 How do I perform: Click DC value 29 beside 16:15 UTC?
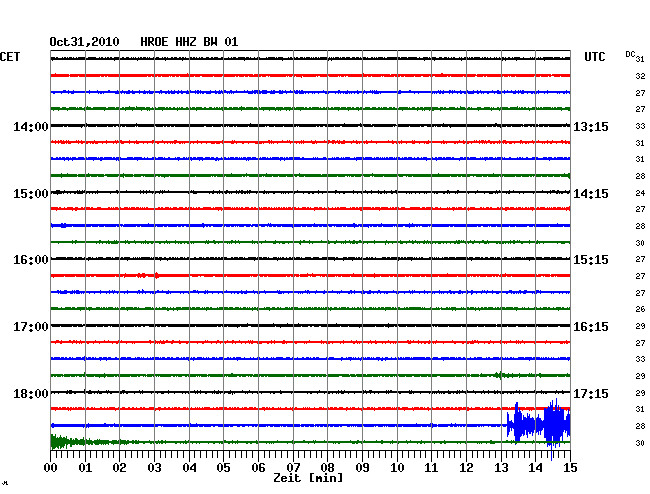coord(640,326)
